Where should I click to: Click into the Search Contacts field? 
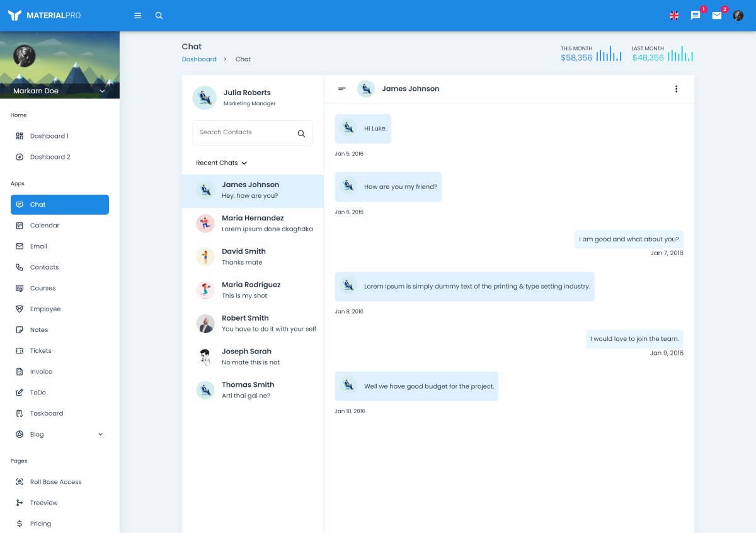[x=244, y=133]
